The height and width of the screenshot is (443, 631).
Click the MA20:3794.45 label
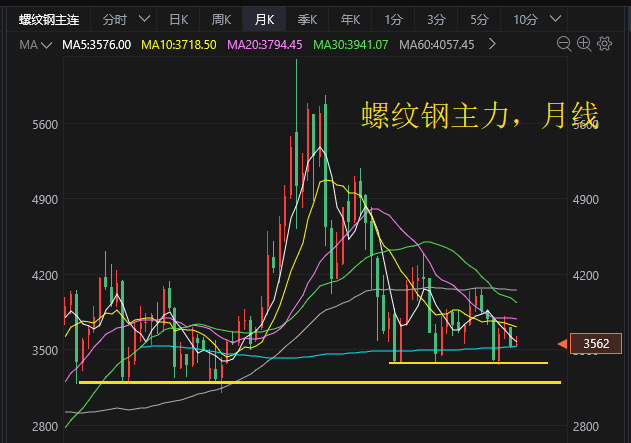264,45
